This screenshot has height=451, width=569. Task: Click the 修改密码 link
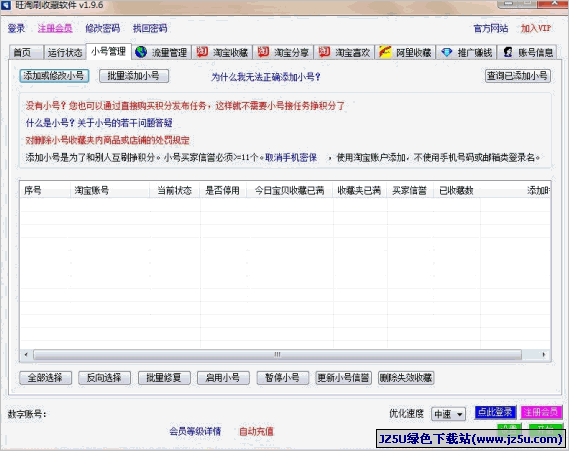(x=103, y=28)
